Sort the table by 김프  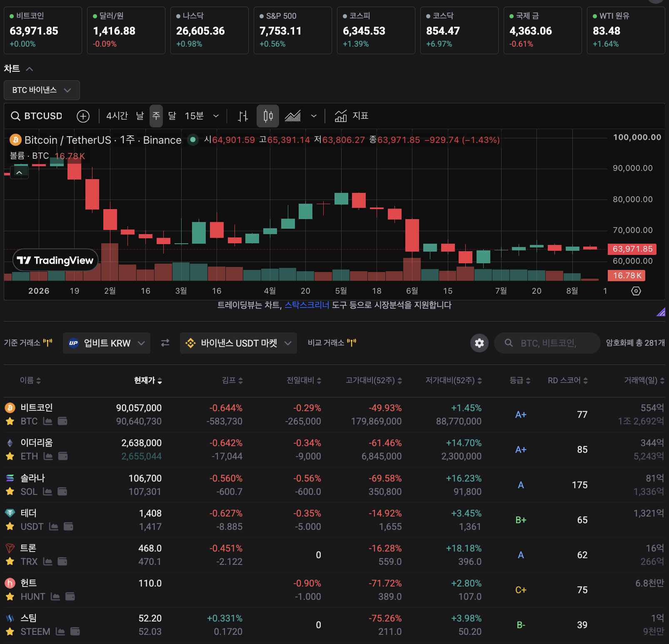[232, 380]
